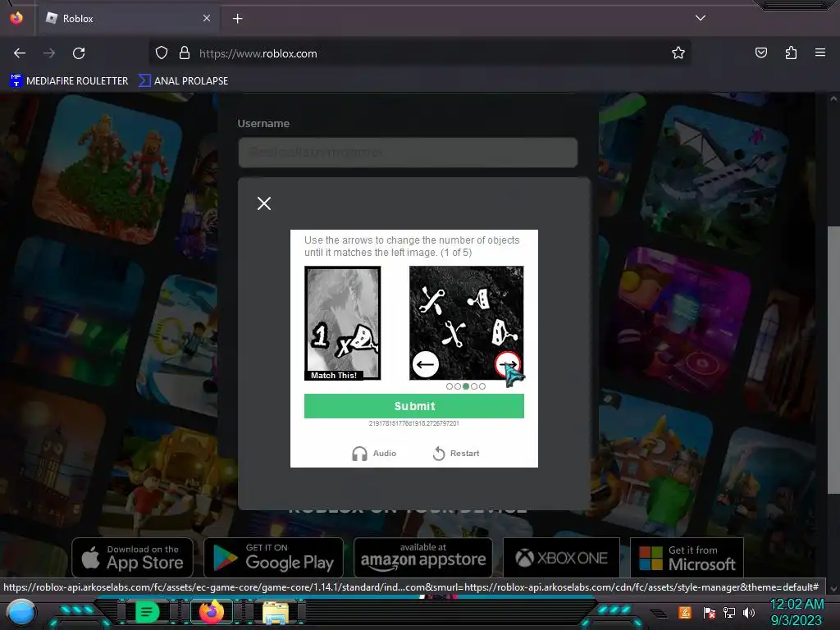
Task: Open Get it on Google Play badge
Action: pos(273,558)
